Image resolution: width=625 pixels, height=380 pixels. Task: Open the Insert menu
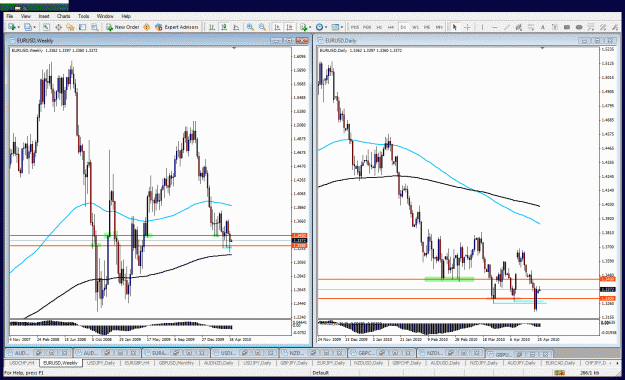[x=44, y=16]
